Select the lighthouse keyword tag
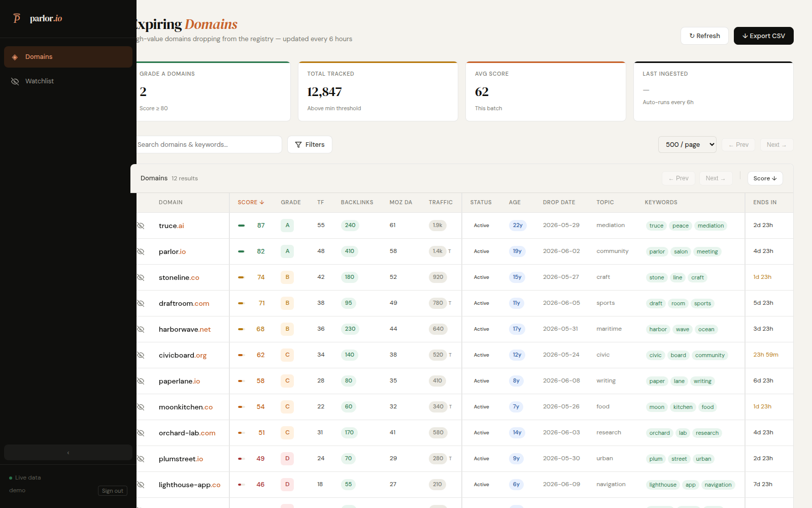 [663, 485]
